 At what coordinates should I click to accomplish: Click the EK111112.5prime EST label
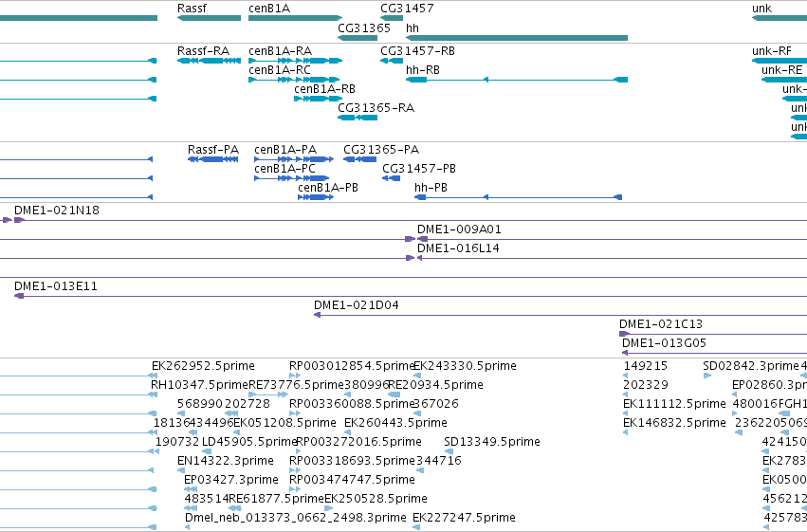674,404
